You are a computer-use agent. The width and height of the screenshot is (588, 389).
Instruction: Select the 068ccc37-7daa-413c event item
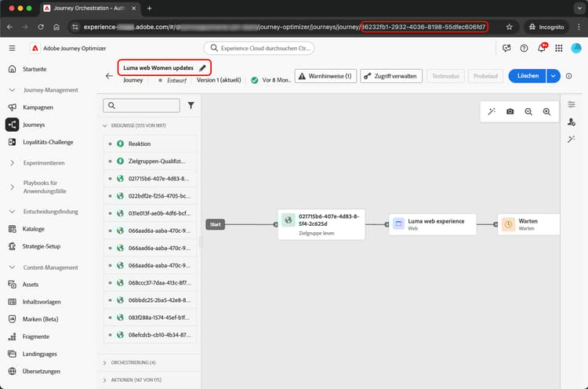[x=150, y=282]
